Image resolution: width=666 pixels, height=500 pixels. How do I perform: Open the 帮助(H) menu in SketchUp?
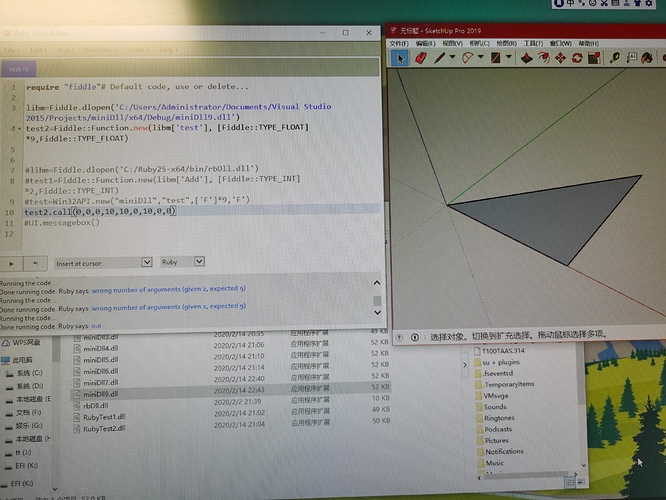(588, 43)
